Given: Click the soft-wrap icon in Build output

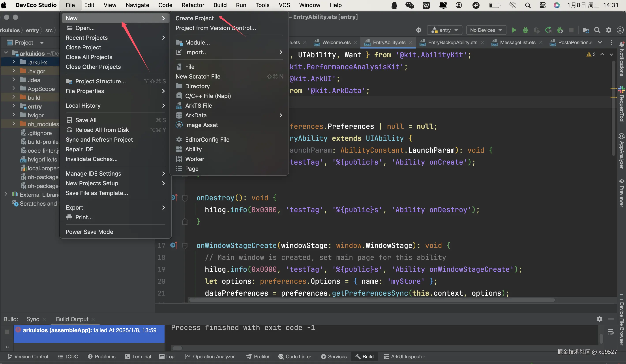Looking at the screenshot, I should pyautogui.click(x=610, y=332).
